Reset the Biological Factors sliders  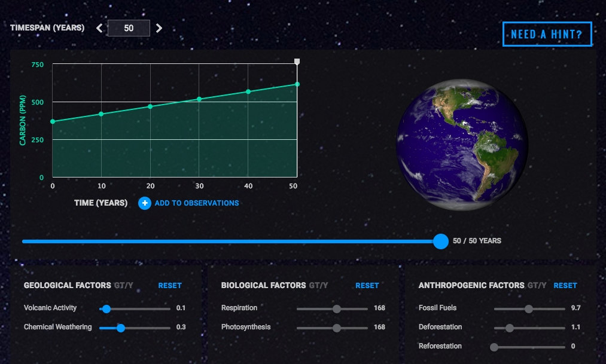click(367, 286)
